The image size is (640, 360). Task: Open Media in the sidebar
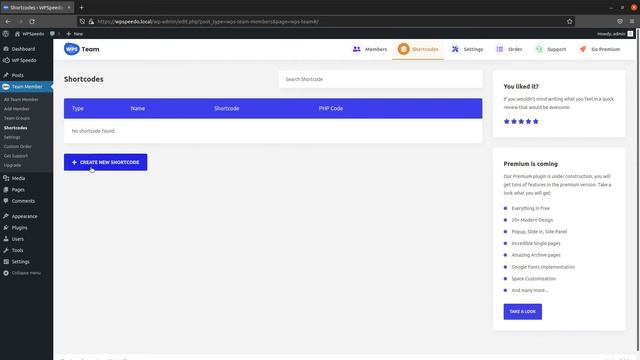click(18, 178)
